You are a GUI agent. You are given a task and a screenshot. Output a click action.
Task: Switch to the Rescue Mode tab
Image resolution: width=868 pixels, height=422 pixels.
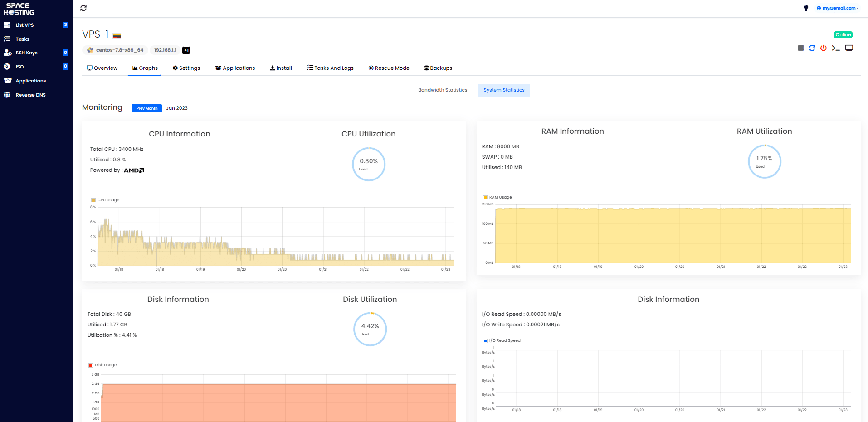pyautogui.click(x=389, y=68)
